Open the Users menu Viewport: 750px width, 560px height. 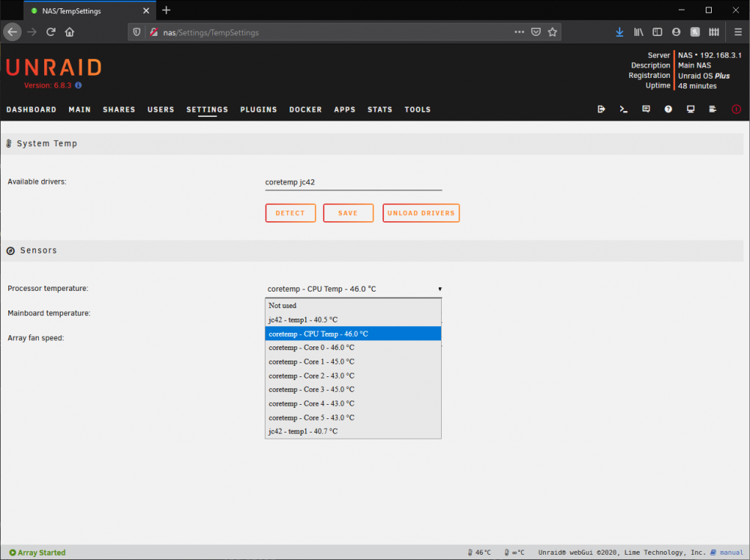160,109
